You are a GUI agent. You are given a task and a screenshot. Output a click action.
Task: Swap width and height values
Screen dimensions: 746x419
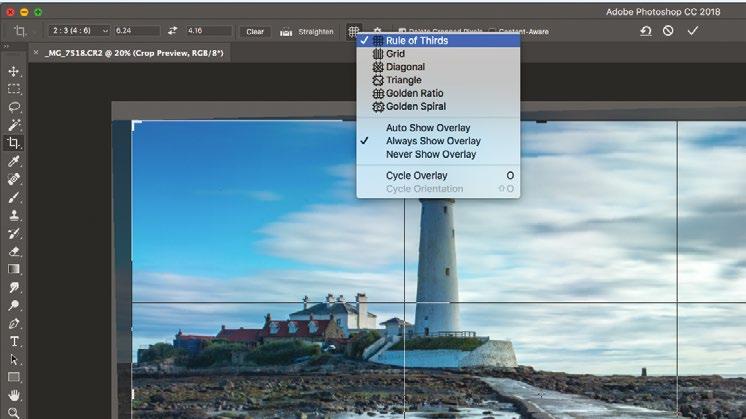(x=172, y=31)
